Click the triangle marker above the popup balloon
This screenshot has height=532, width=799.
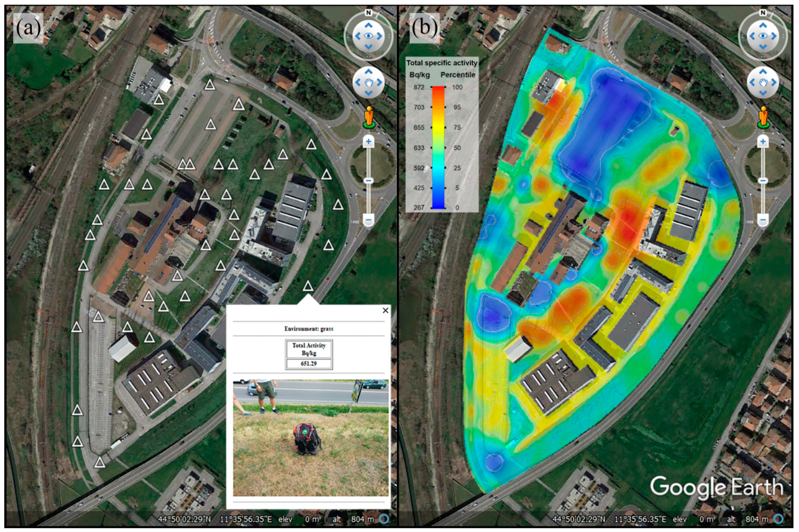[x=308, y=286]
